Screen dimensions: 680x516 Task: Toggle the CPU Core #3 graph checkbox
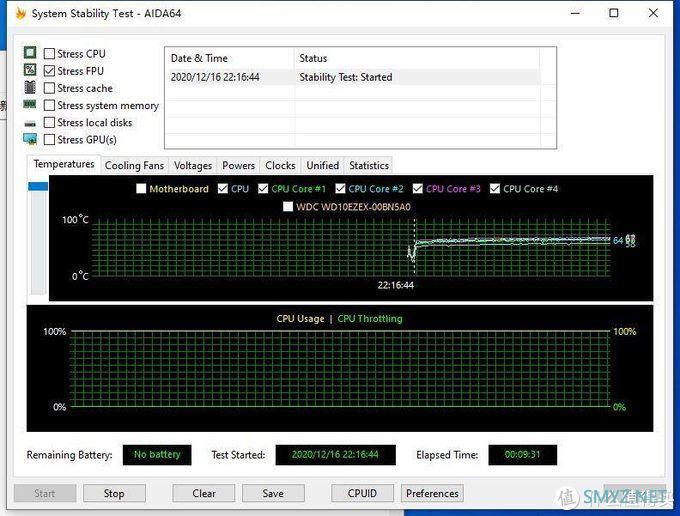coord(418,189)
